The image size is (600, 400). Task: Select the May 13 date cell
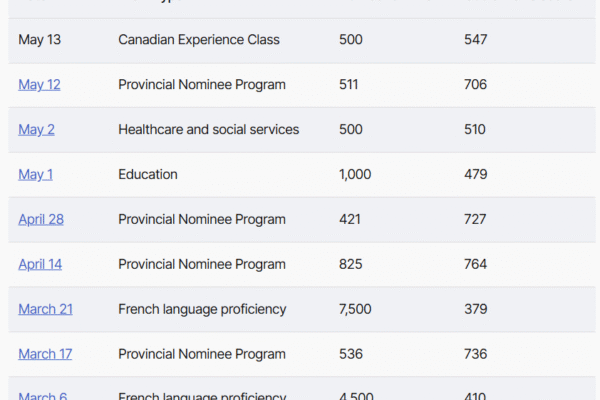(40, 40)
